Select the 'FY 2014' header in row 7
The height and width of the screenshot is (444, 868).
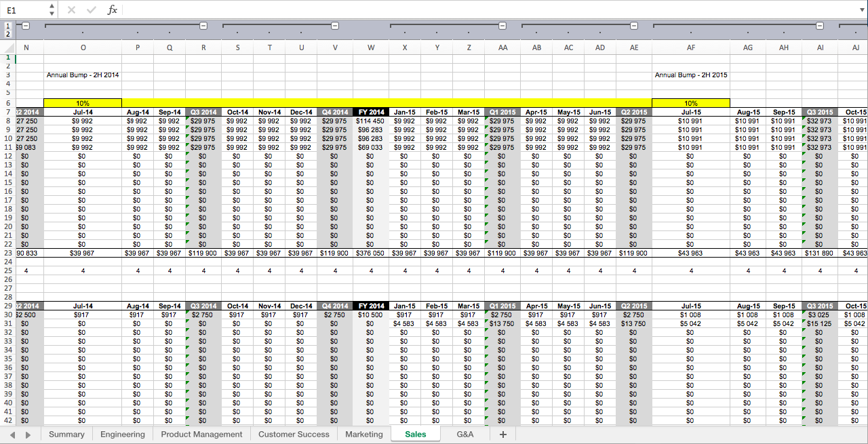click(371, 112)
